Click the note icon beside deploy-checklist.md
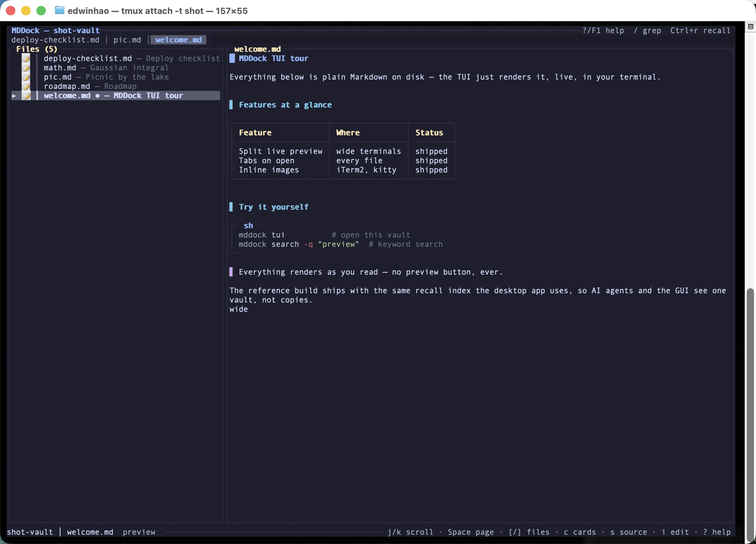Viewport: 756px width, 544px height. click(26, 58)
